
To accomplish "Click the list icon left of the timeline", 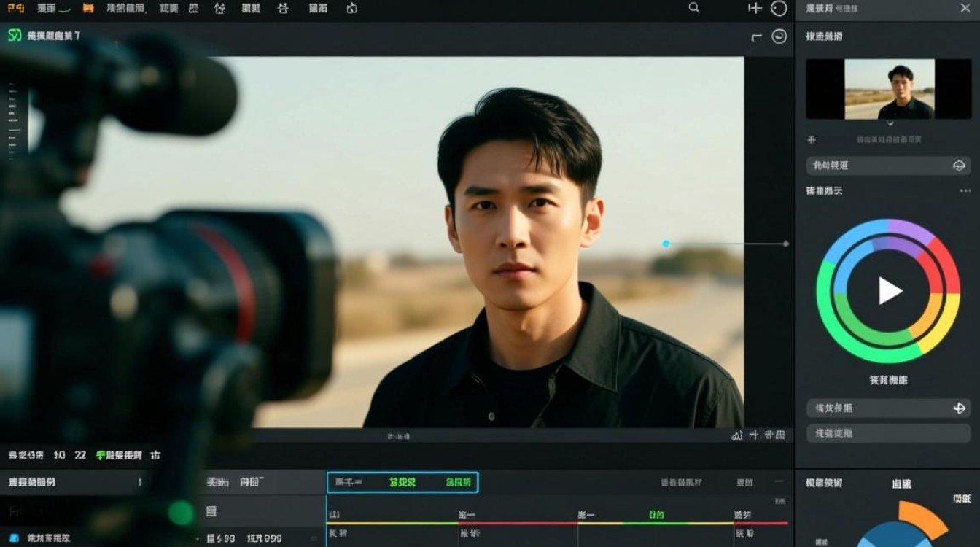I will (x=211, y=512).
